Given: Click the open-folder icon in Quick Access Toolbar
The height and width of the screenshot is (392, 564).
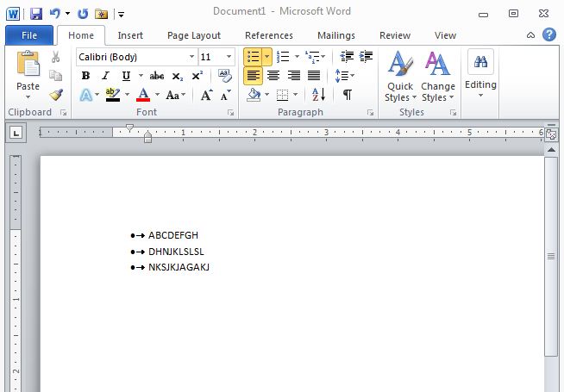Looking at the screenshot, I should [x=102, y=14].
